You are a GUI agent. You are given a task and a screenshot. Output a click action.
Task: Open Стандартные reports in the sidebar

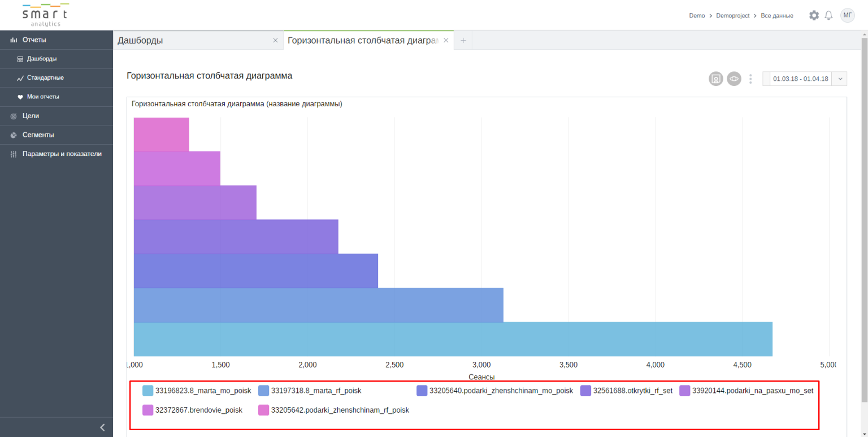(x=45, y=77)
